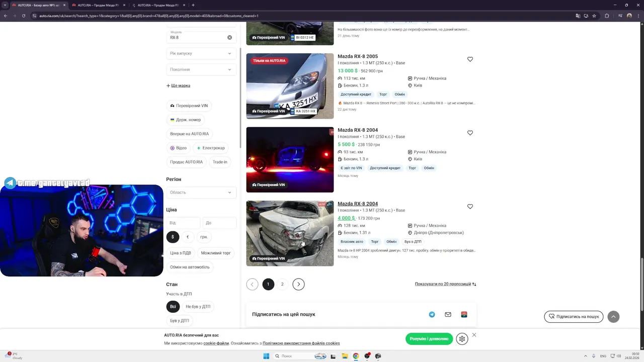
Task: Toggle Обмін на автомобіль filter
Action: click(190, 267)
